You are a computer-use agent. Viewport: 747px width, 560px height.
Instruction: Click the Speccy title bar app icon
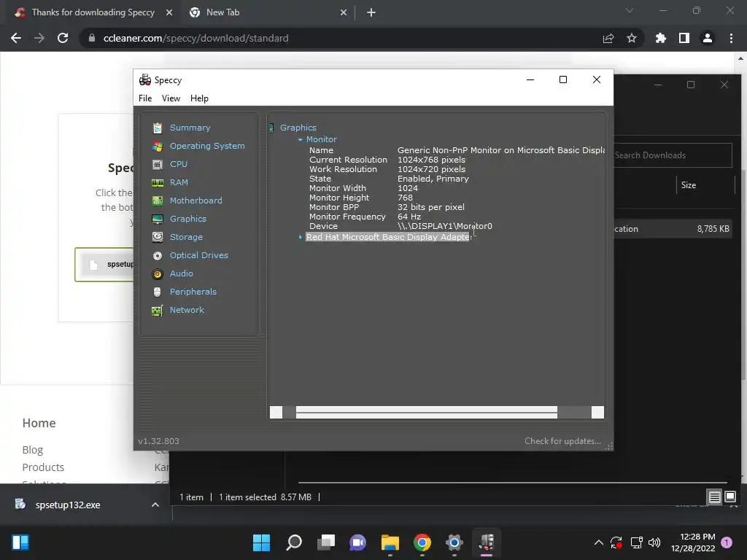point(145,80)
